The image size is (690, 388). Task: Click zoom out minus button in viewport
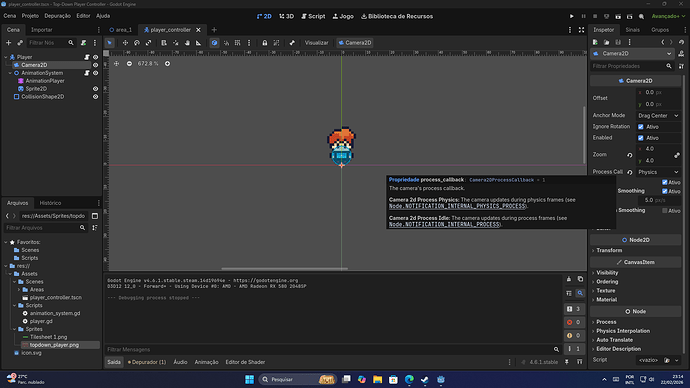click(x=129, y=64)
